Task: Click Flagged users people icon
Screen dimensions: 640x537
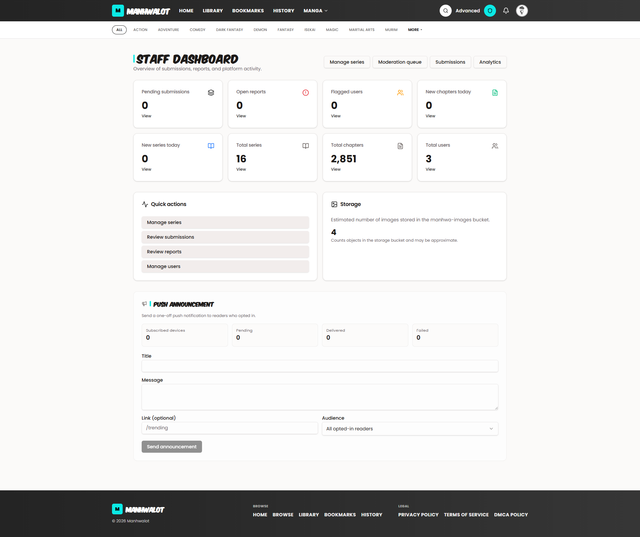Action: pos(400,93)
